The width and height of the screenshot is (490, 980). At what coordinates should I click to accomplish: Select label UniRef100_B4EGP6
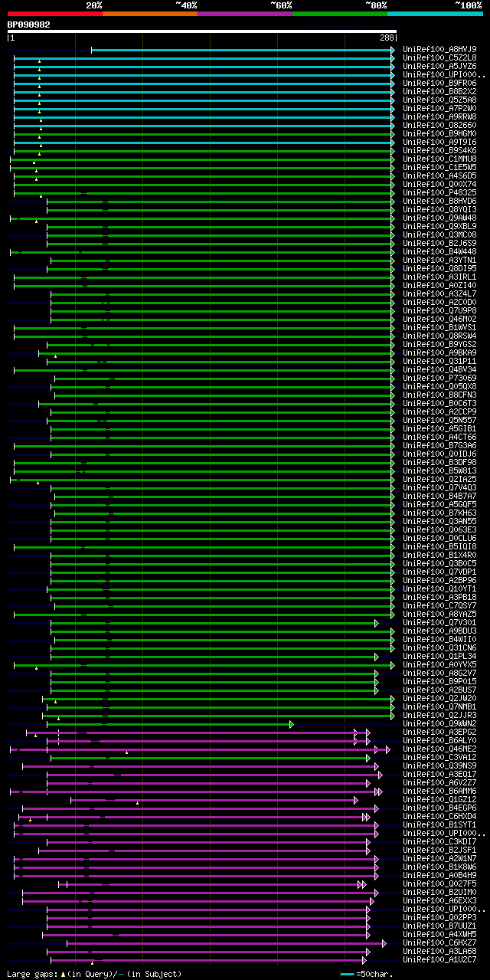(439, 808)
